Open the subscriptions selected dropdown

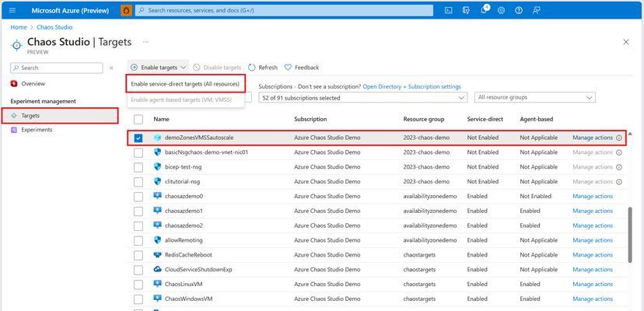362,98
